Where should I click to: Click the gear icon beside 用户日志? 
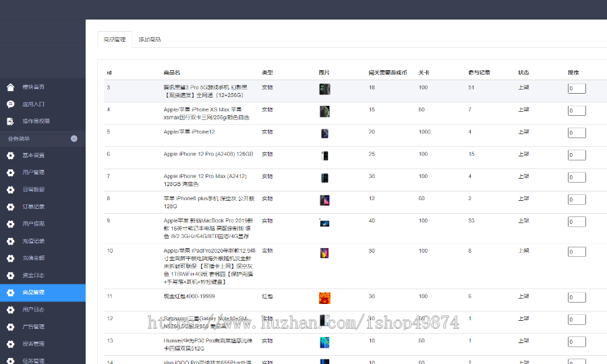click(x=10, y=309)
